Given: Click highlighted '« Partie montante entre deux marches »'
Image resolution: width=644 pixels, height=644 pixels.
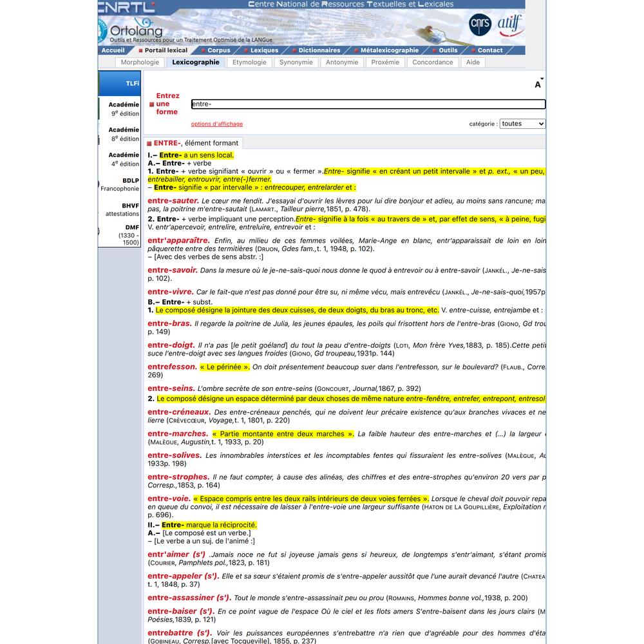Looking at the screenshot, I should pos(283,434).
